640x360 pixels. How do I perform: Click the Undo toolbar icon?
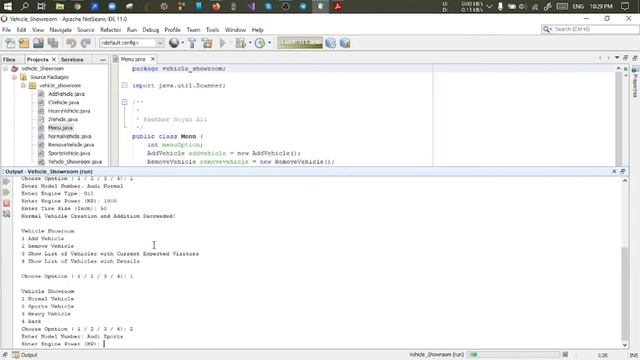click(x=71, y=43)
